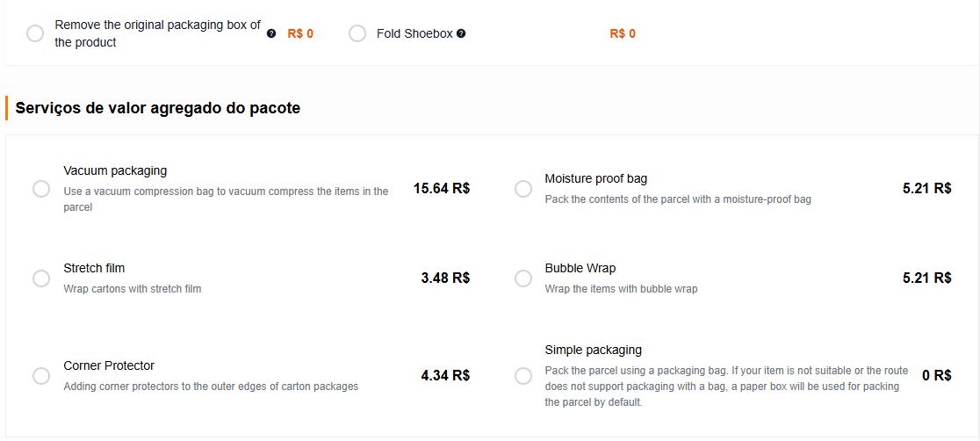Enable the Vacuum packaging radio button

point(41,189)
